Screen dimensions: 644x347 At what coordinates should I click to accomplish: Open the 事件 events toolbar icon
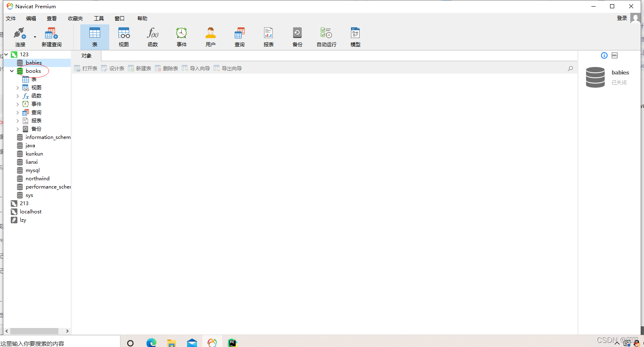tap(182, 37)
